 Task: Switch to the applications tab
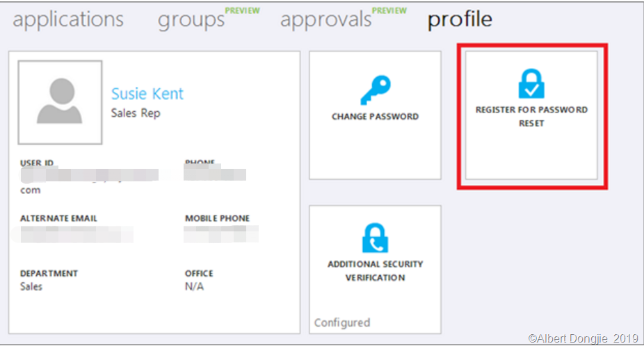pyautogui.click(x=68, y=19)
